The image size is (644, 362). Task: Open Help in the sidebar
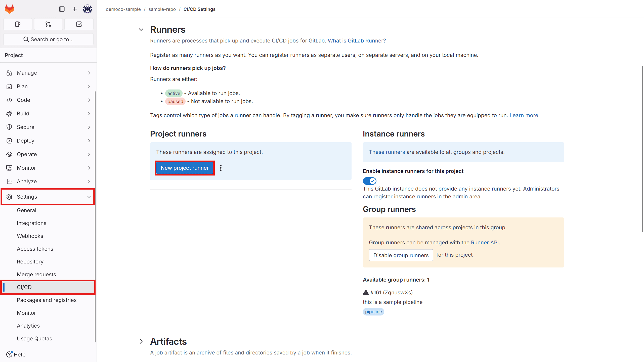[16, 354]
